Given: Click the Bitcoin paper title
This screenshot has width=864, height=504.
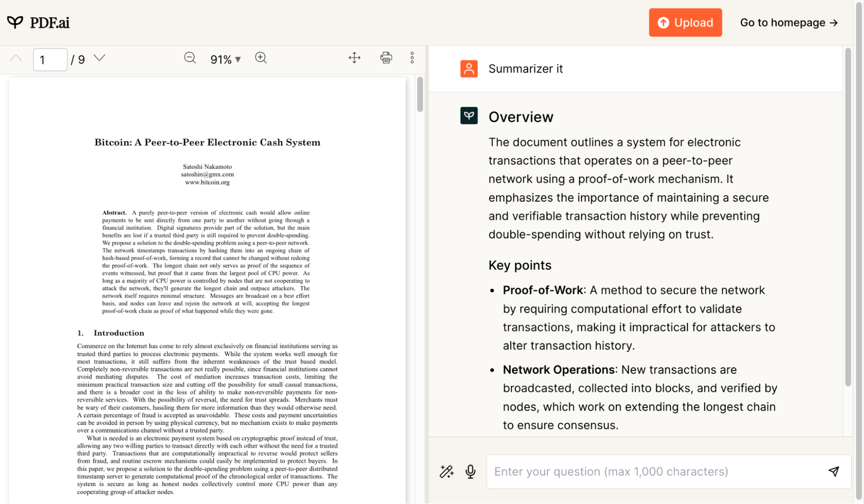Looking at the screenshot, I should 207,142.
